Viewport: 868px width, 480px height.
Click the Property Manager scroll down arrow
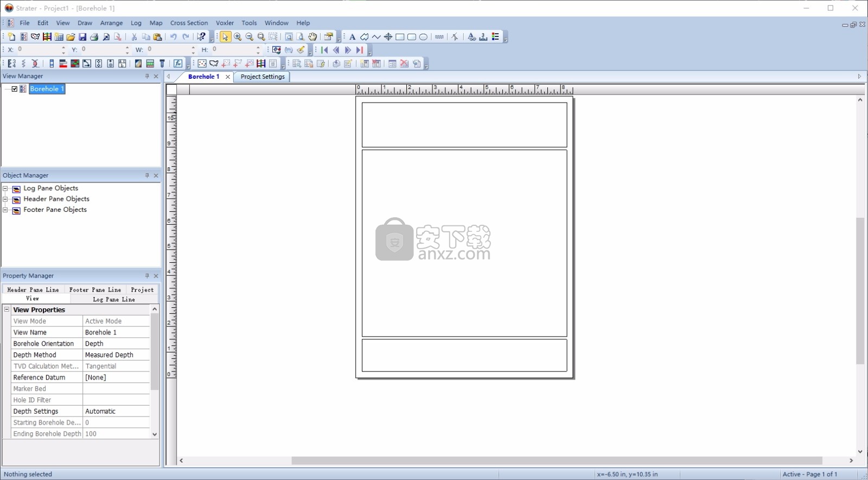pyautogui.click(x=155, y=434)
